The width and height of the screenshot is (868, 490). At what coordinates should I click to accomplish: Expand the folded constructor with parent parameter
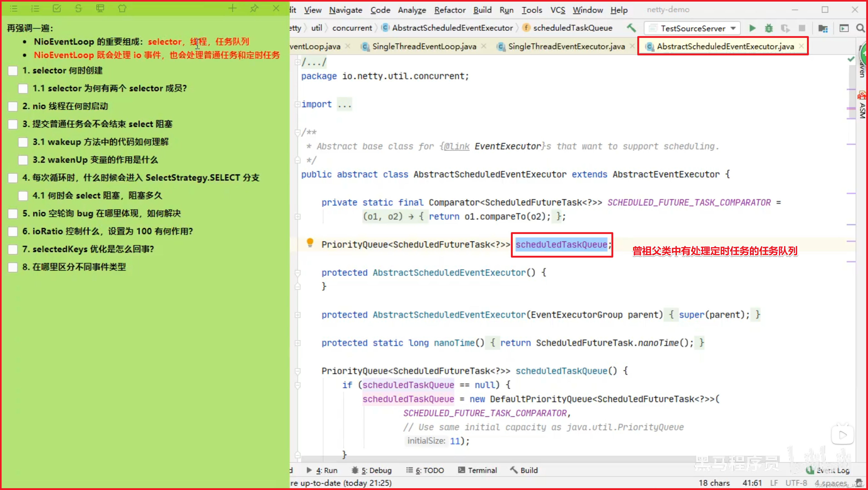click(297, 315)
